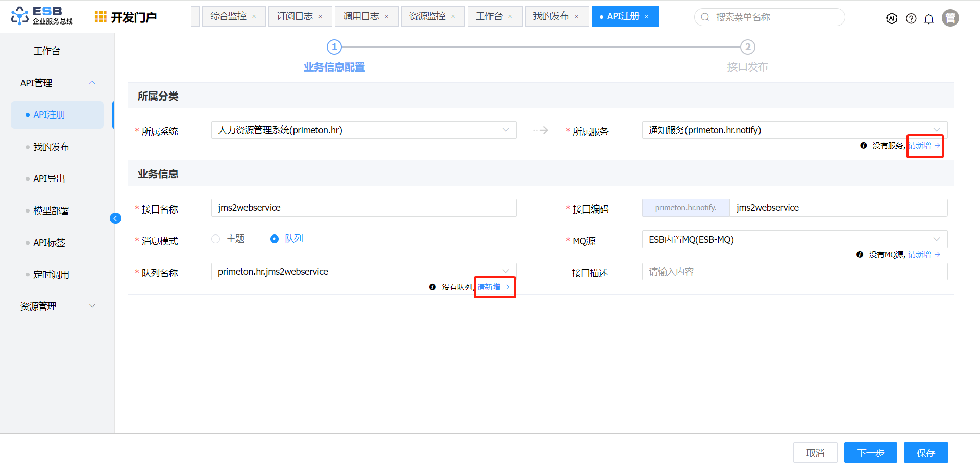980x471 pixels.
Task: Open 我的发布 in the sidebar
Action: coord(51,147)
